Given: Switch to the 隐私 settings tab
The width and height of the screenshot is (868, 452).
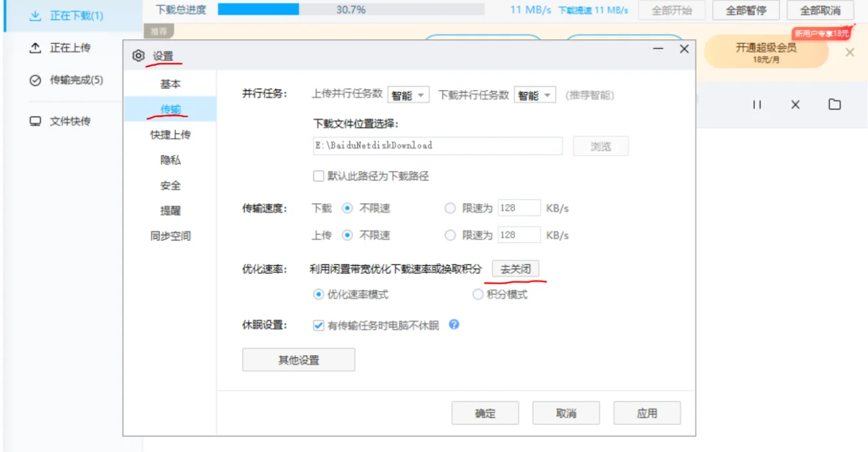Looking at the screenshot, I should coord(170,159).
